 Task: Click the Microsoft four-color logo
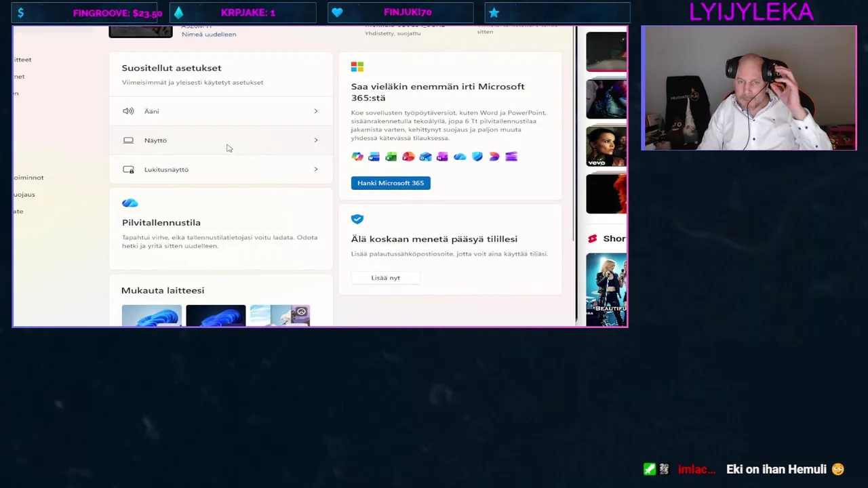(357, 66)
